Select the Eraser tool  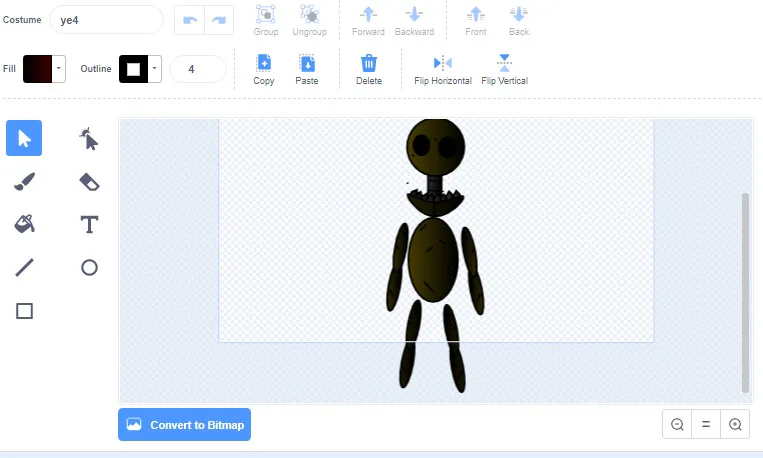[89, 182]
